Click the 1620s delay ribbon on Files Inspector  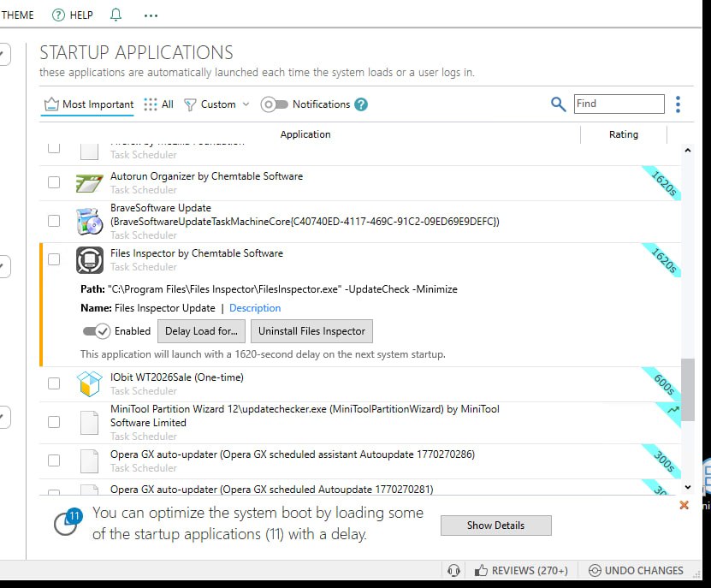664,260
